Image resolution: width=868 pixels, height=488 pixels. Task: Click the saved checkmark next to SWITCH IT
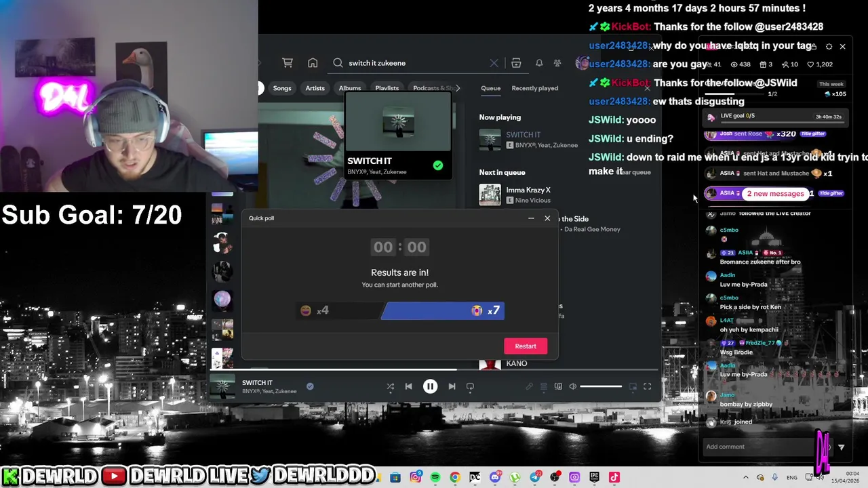pyautogui.click(x=310, y=386)
